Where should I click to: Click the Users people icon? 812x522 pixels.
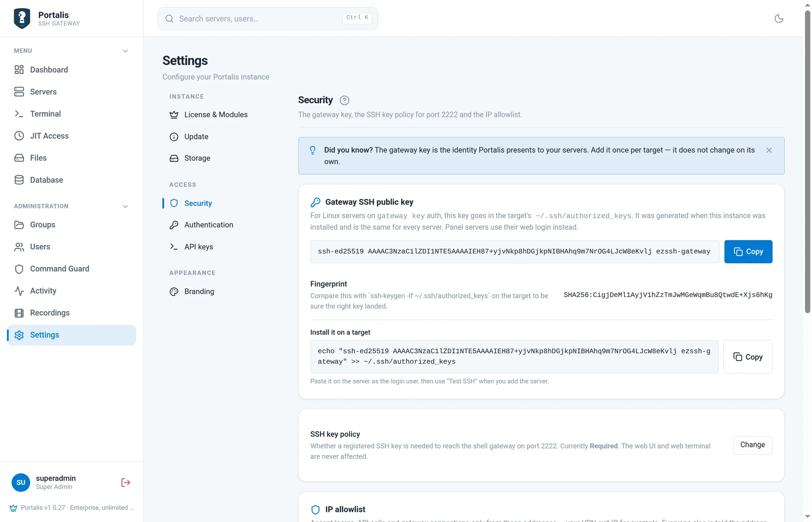pos(19,247)
